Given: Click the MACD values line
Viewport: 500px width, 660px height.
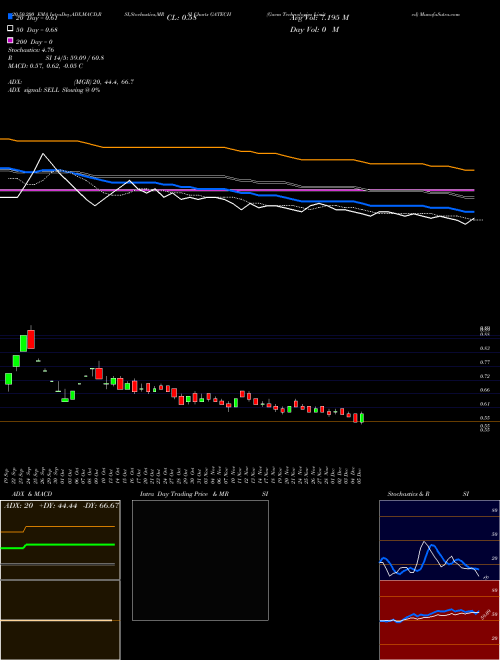Looking at the screenshot, I should coord(45,66).
